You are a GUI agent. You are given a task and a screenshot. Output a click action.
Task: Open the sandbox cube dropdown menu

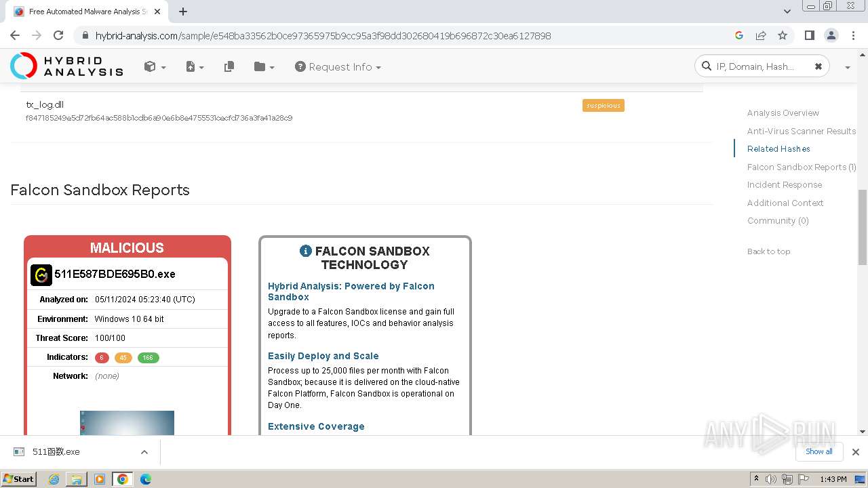[155, 66]
